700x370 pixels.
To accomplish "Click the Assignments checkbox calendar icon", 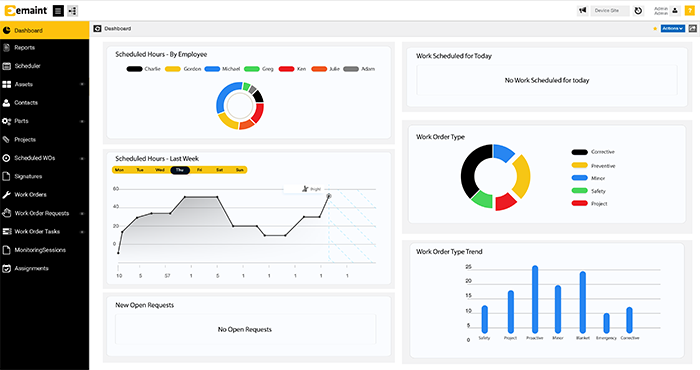I will click(6, 268).
